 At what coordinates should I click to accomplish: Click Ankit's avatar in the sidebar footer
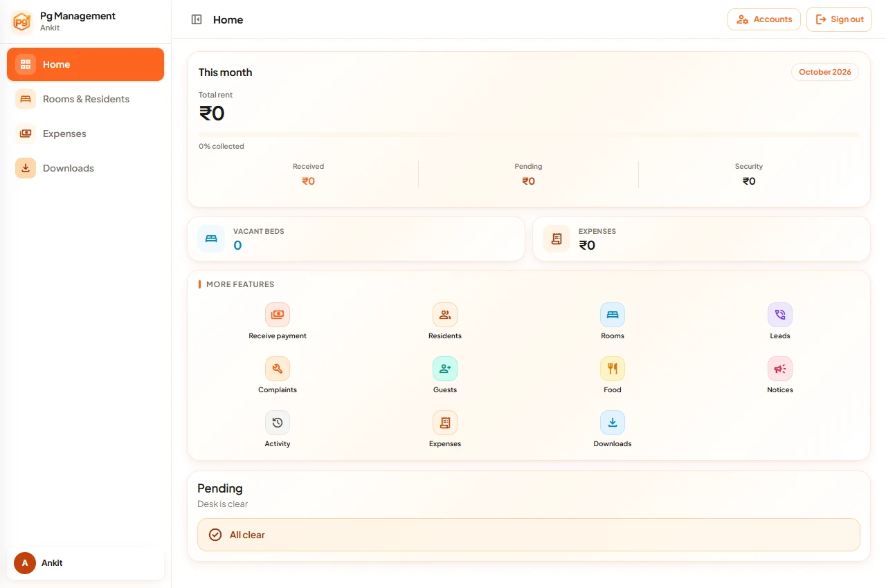[x=25, y=563]
